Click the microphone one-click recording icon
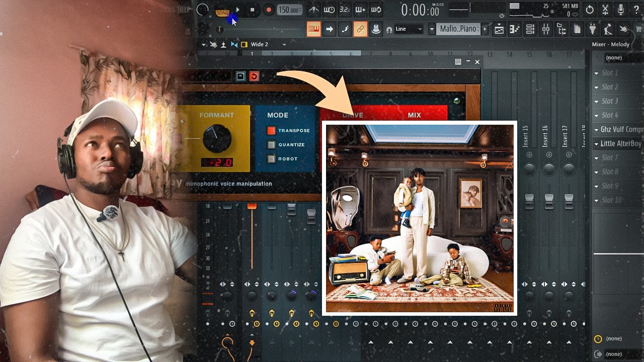The height and width of the screenshot is (362, 644). [x=621, y=10]
